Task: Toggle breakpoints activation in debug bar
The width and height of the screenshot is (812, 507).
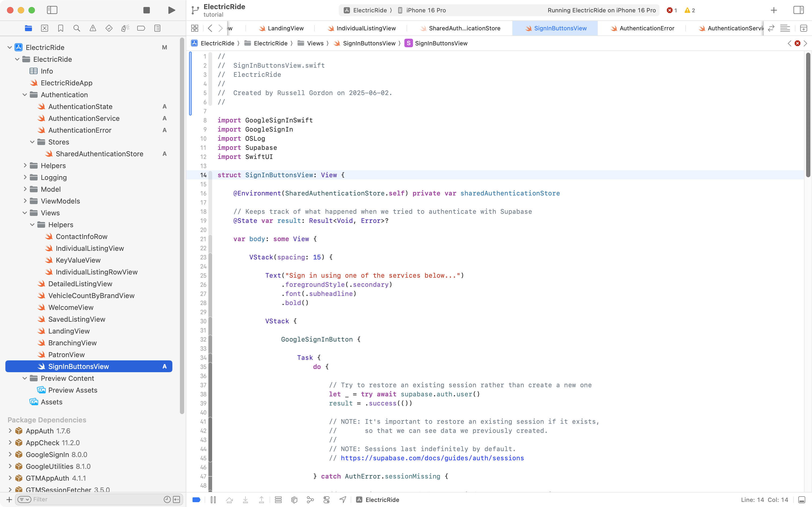Action: point(197,500)
